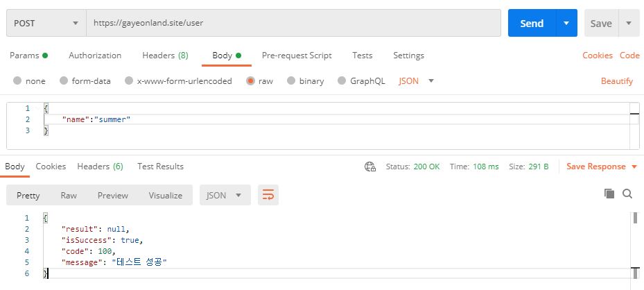The height and width of the screenshot is (290, 644).
Task: Open the POST HTTP method dropdown
Action: (x=46, y=23)
